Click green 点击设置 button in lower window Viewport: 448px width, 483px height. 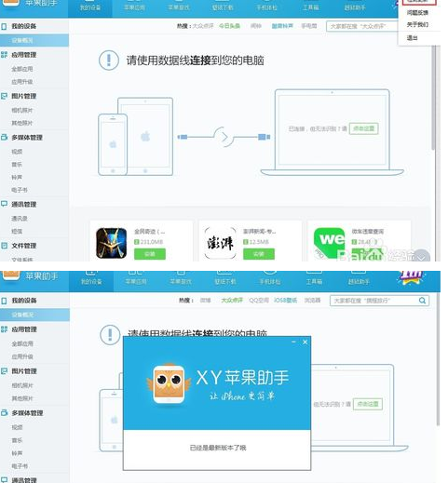click(368, 404)
